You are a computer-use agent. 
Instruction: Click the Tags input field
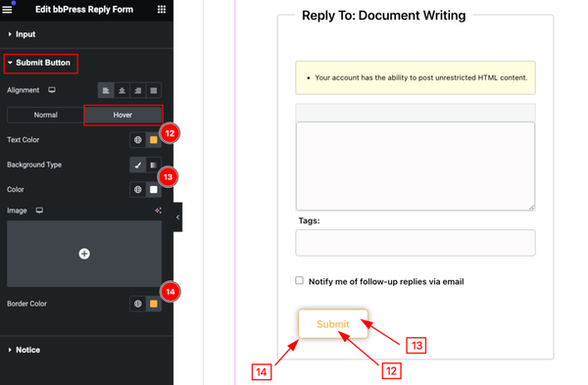(x=416, y=243)
